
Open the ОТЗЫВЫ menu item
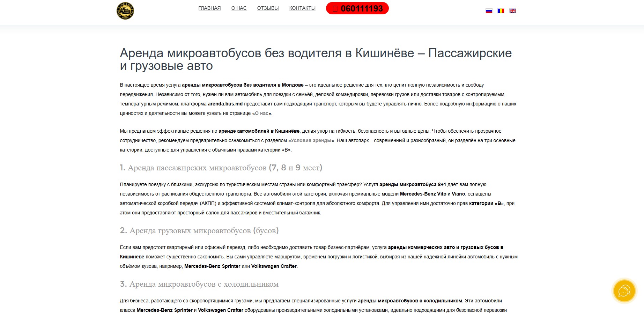268,8
